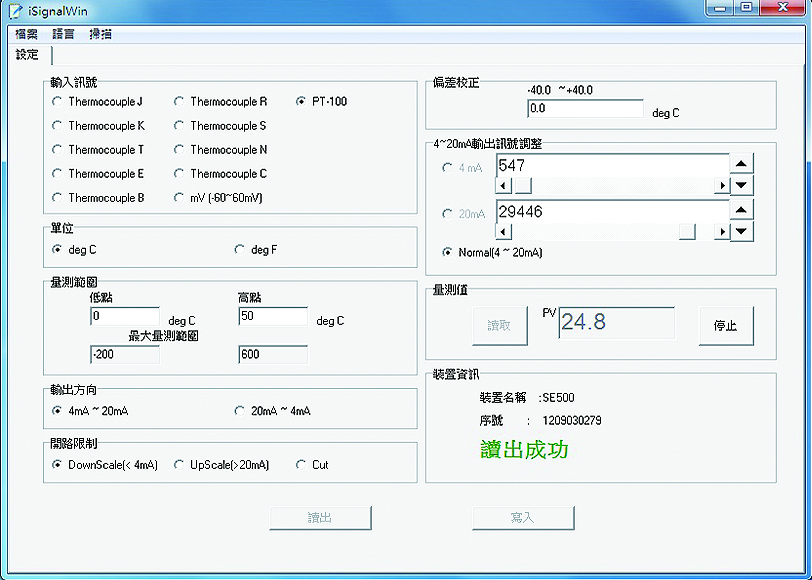Click the 讀出 button

[320, 518]
